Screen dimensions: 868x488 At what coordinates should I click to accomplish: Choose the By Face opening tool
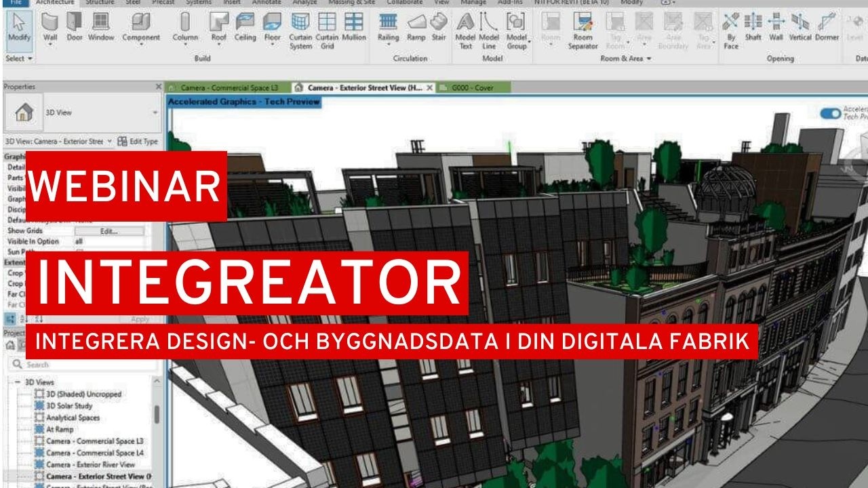coord(731,32)
